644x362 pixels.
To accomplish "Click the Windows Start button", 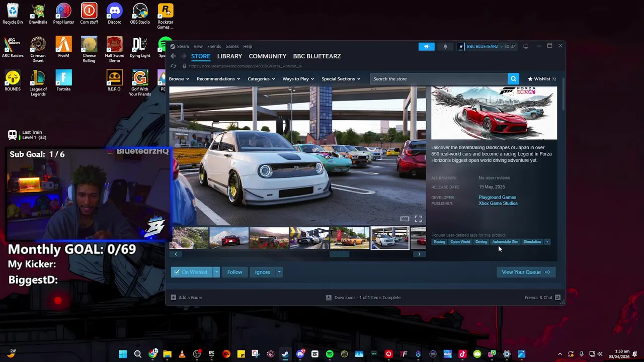I will pyautogui.click(x=123, y=354).
